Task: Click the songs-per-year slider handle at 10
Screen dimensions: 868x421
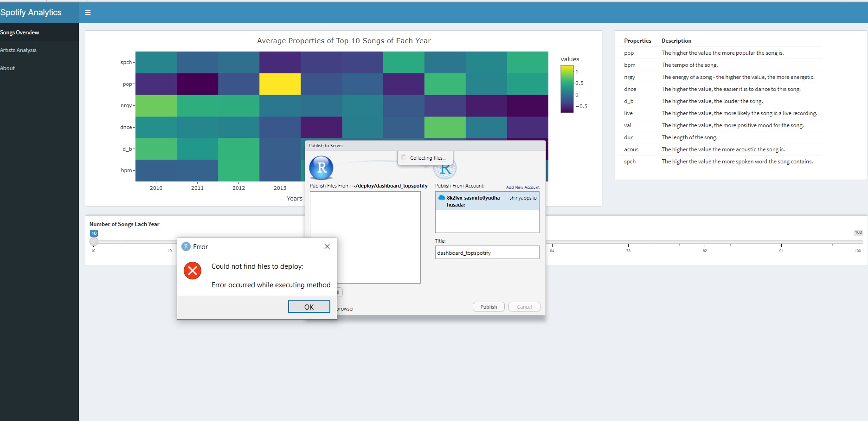Action: click(94, 242)
